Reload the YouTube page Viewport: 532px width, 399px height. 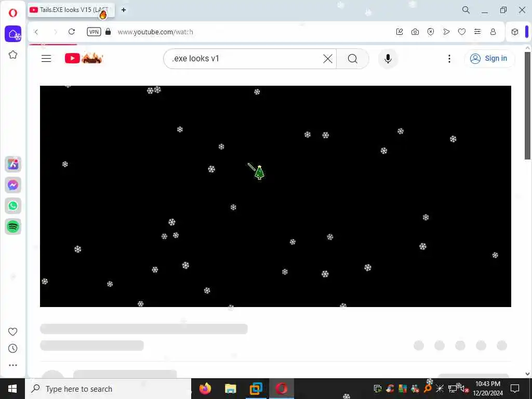click(x=72, y=32)
